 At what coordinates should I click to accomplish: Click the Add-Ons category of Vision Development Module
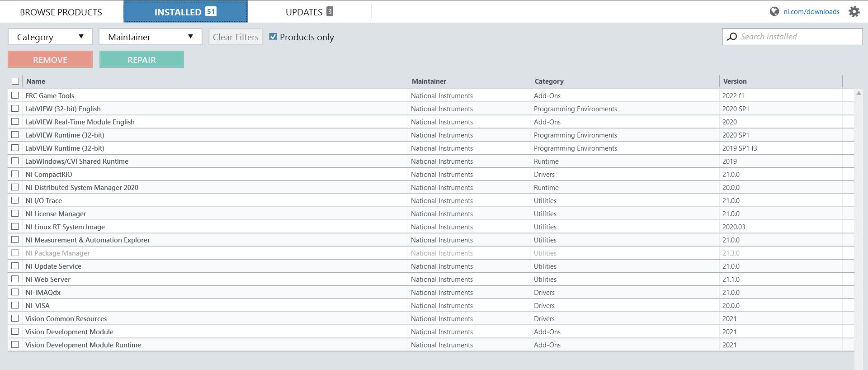coord(547,332)
